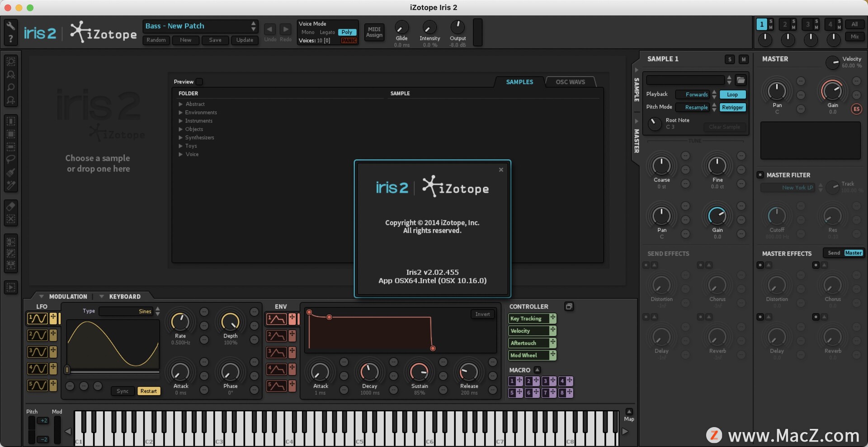Click Mod Wheel assign crosshair

coord(552,355)
